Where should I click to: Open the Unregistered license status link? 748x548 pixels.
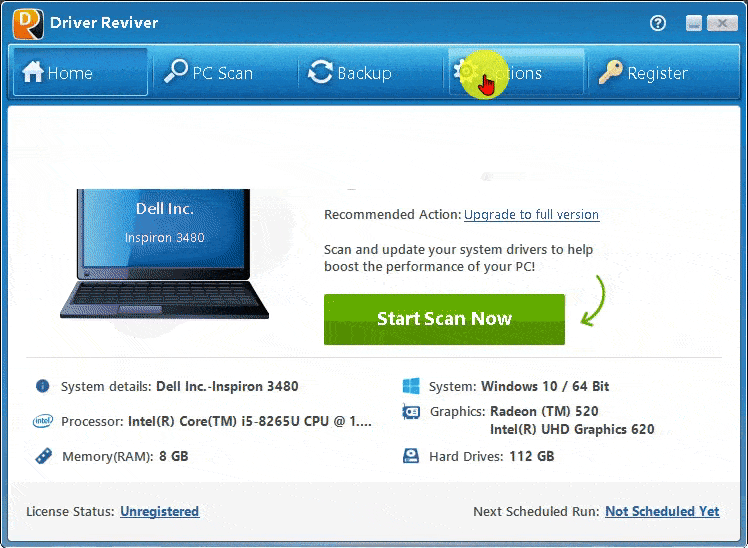pyautogui.click(x=159, y=511)
